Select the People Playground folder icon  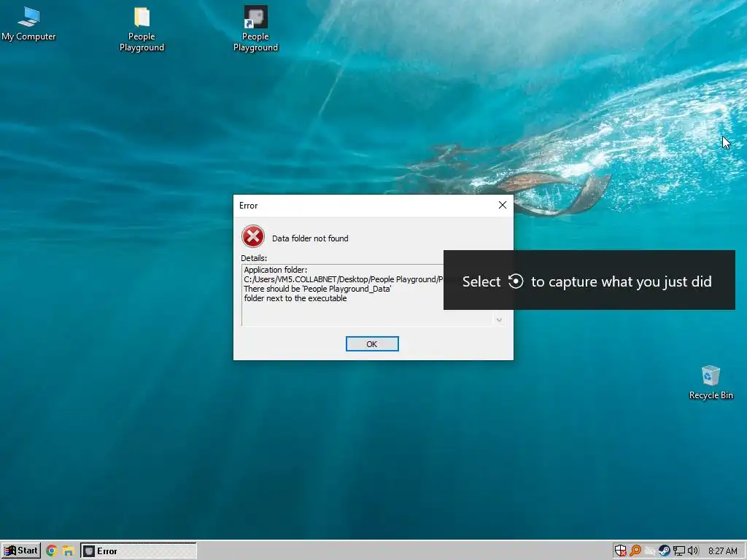[142, 29]
